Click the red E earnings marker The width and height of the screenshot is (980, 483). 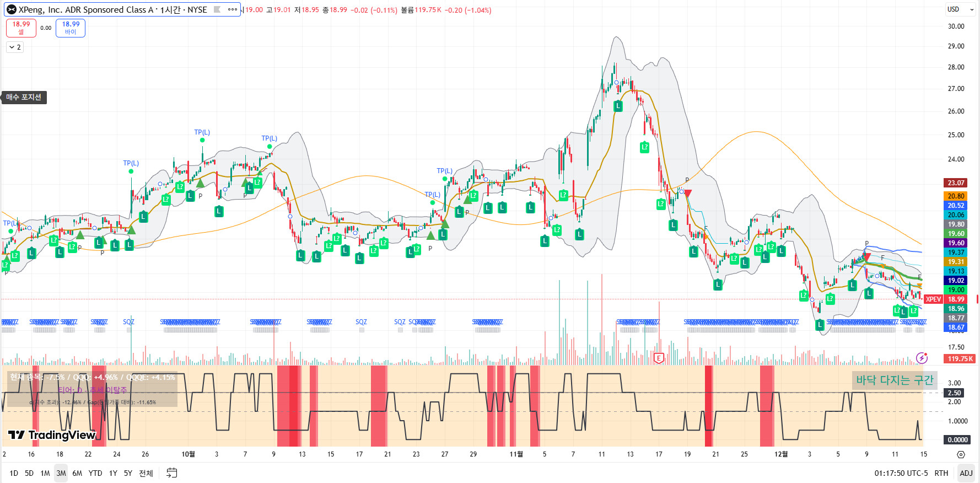[x=658, y=358]
